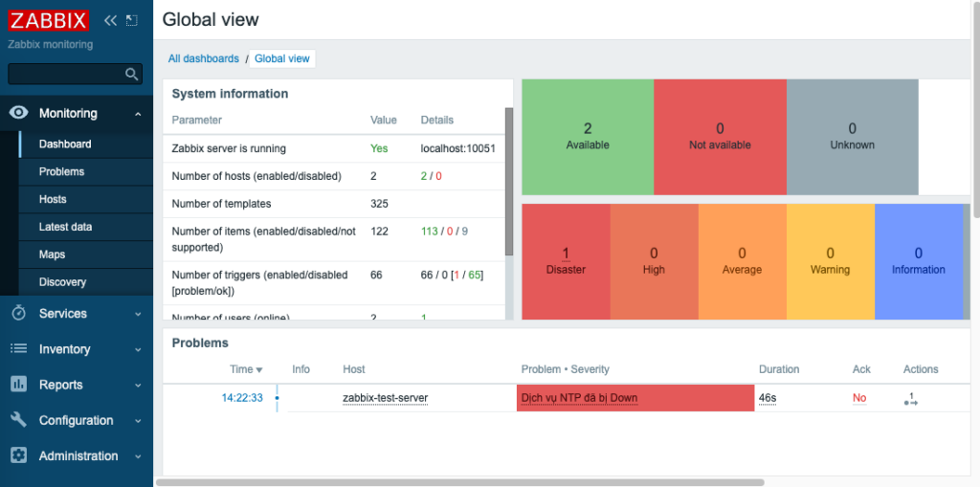Click the Configuration wrench icon

tap(19, 420)
